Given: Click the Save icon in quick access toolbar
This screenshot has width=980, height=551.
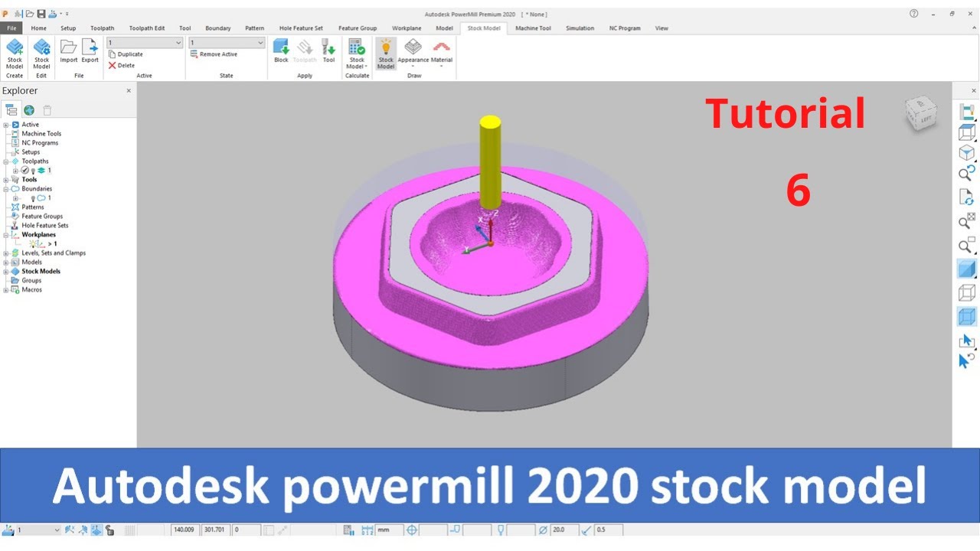Looking at the screenshot, I should click(41, 14).
